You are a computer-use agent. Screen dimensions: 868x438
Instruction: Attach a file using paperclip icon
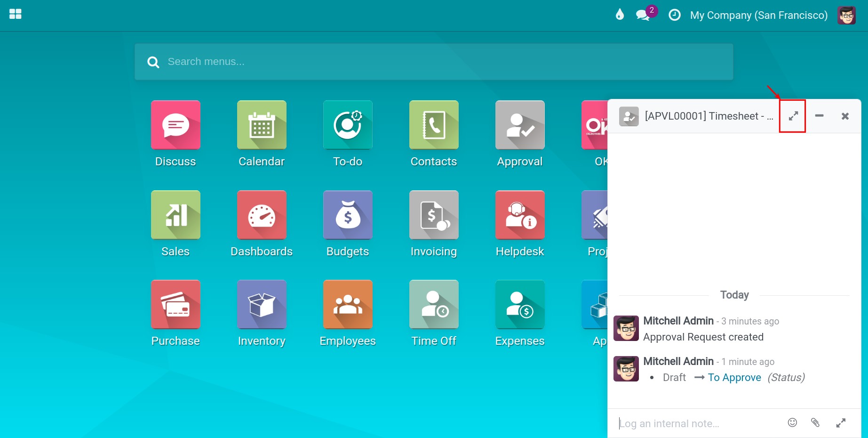815,422
